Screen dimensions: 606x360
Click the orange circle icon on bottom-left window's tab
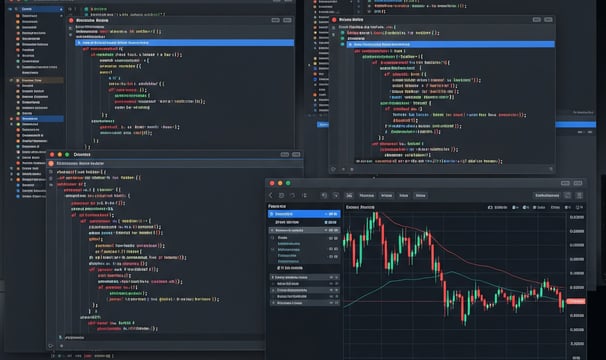pos(51,164)
